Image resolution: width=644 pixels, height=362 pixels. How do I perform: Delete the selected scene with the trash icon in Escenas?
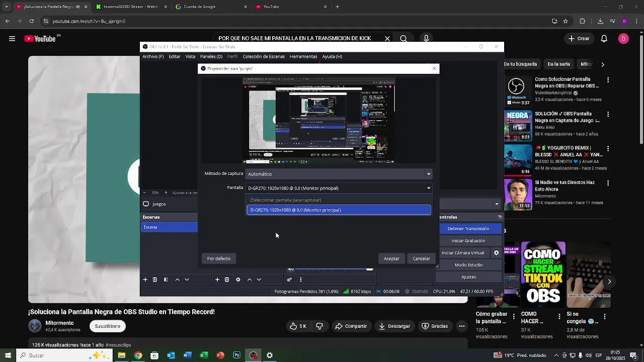155,280
